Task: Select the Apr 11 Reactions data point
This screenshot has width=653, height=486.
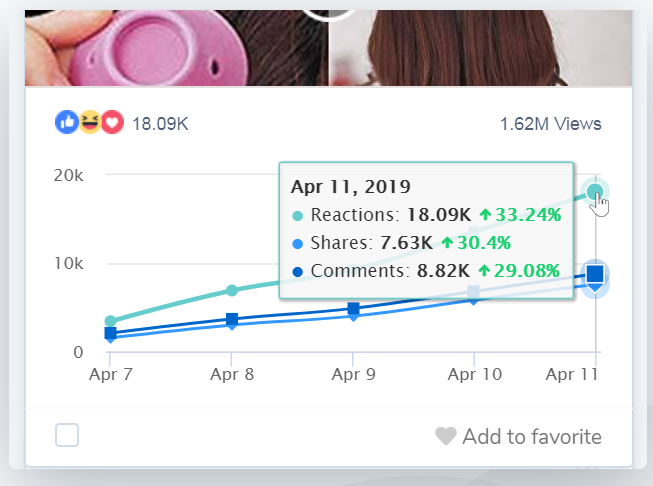Action: click(x=595, y=191)
